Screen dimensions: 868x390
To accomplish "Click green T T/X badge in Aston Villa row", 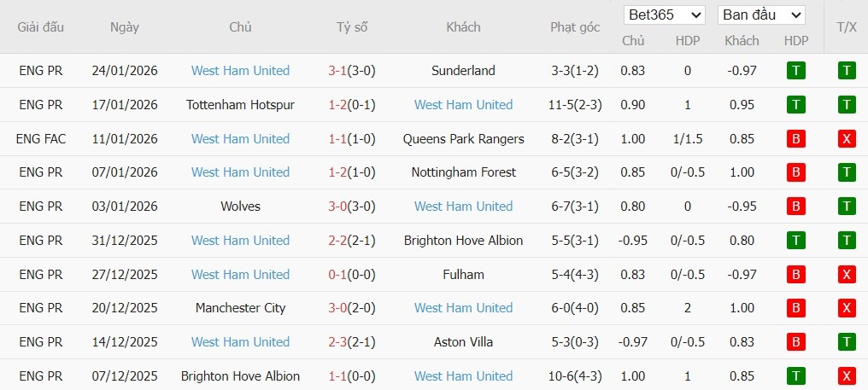I will coord(847,342).
